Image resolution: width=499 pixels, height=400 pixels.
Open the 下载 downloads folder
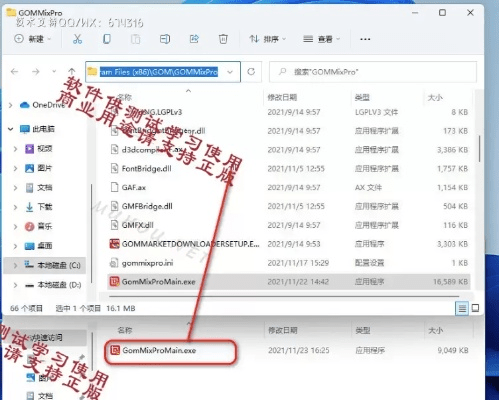point(39,207)
